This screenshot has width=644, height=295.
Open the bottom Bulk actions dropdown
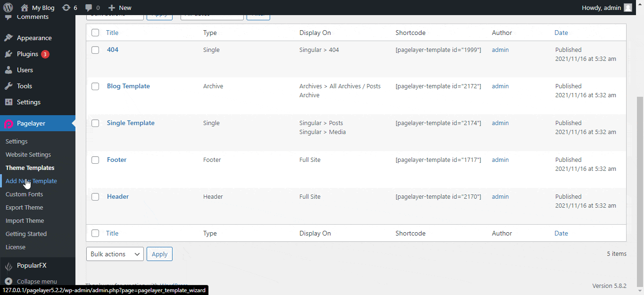coord(115,254)
